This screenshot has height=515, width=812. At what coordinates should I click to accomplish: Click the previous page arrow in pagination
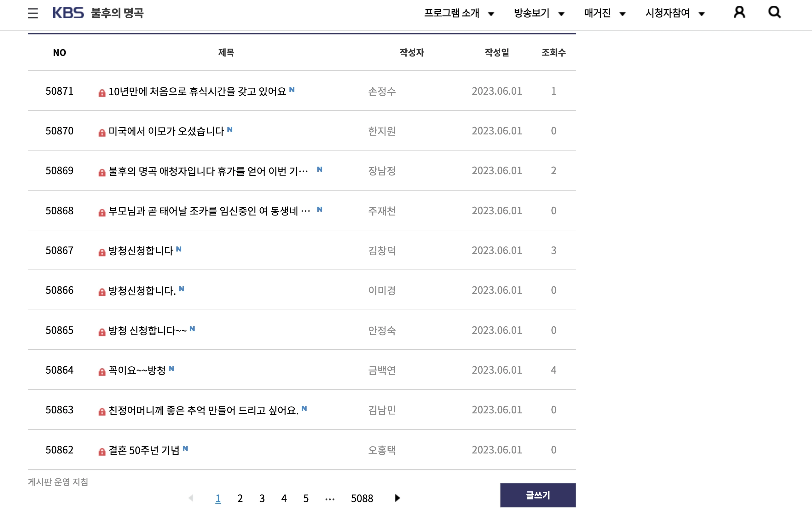tap(191, 498)
